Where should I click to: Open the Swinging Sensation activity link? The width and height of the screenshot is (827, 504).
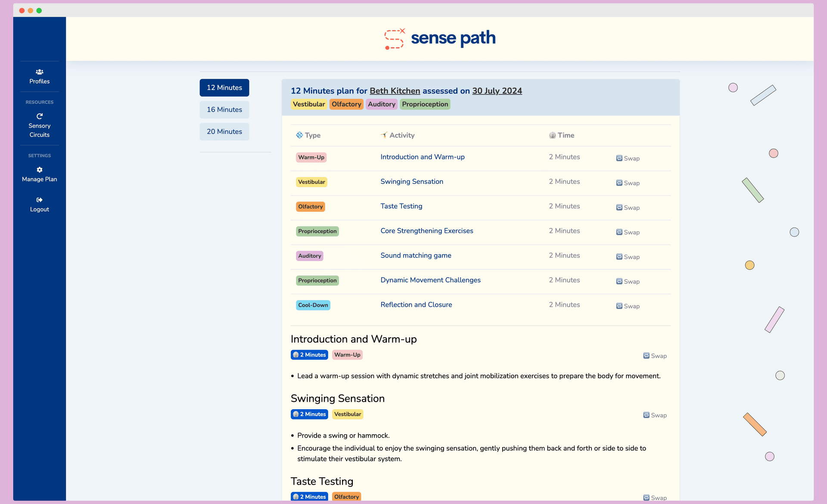[x=411, y=181]
